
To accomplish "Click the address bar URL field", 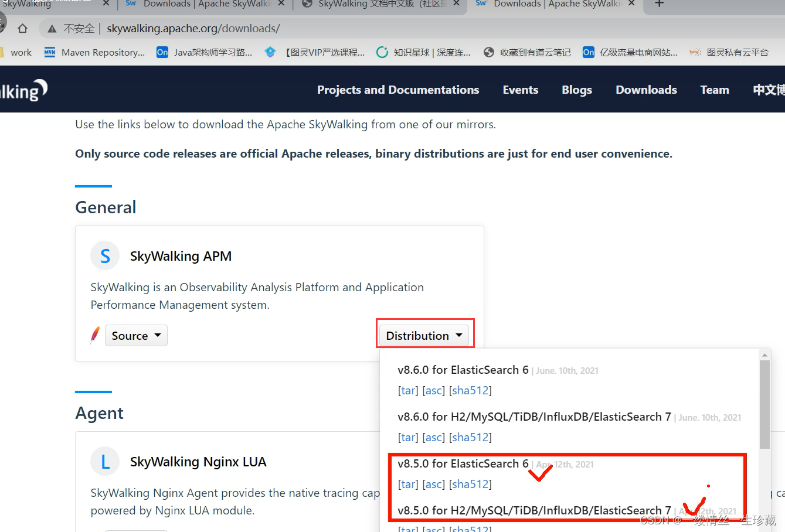I will pyautogui.click(x=410, y=28).
